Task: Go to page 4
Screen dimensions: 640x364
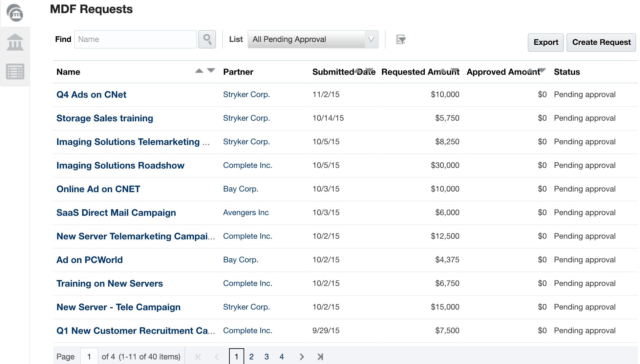Action: coord(282,357)
